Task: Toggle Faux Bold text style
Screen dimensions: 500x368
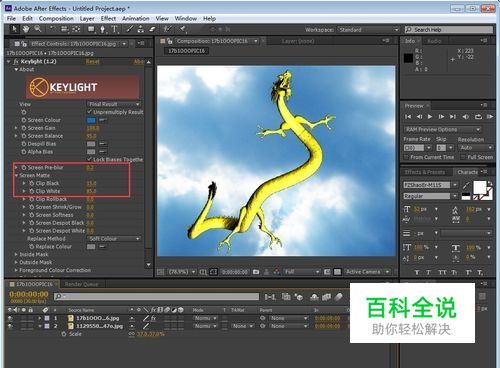Action: (417, 273)
